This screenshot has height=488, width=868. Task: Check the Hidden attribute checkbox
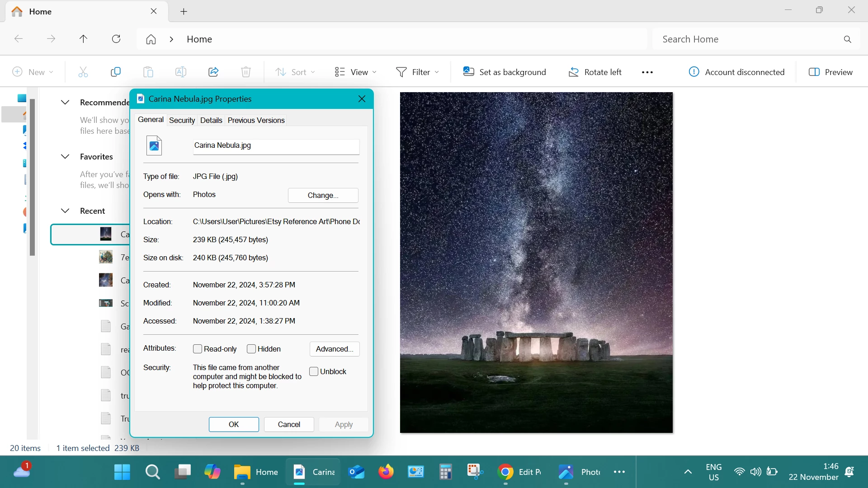pyautogui.click(x=251, y=349)
